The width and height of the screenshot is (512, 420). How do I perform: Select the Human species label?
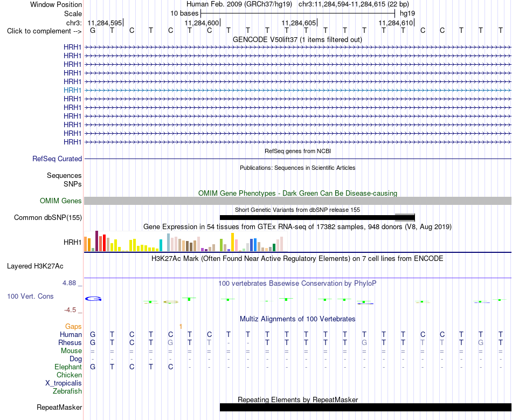[x=71, y=334]
